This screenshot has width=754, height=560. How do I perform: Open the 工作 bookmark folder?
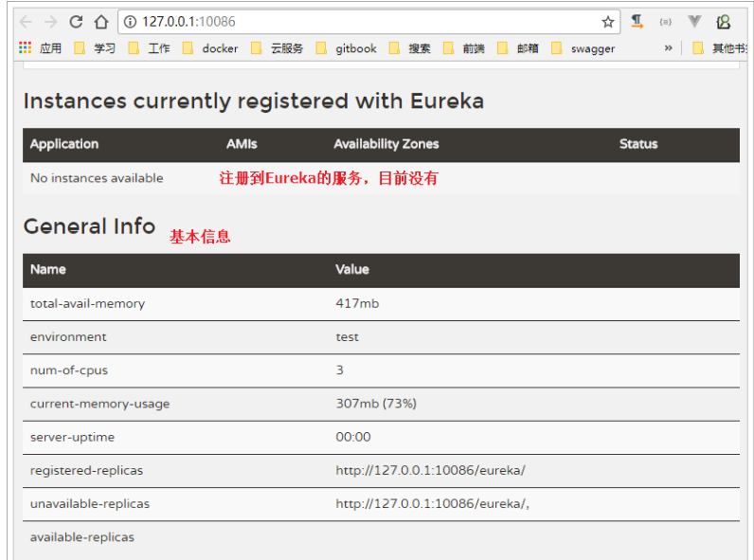tap(149, 48)
